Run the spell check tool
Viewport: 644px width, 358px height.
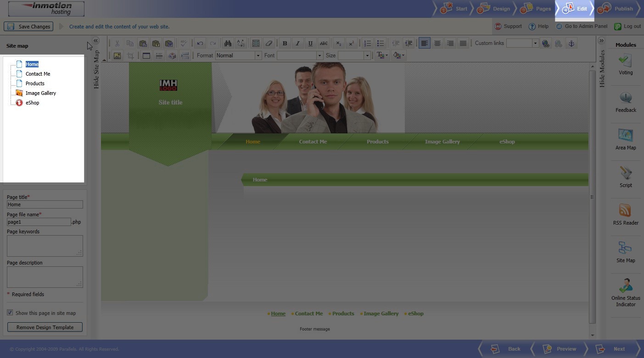pyautogui.click(x=183, y=43)
